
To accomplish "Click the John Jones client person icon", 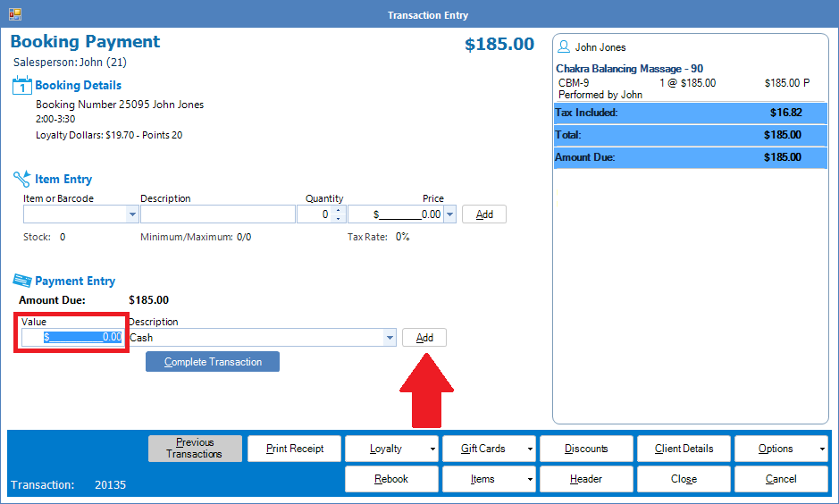I will (564, 47).
